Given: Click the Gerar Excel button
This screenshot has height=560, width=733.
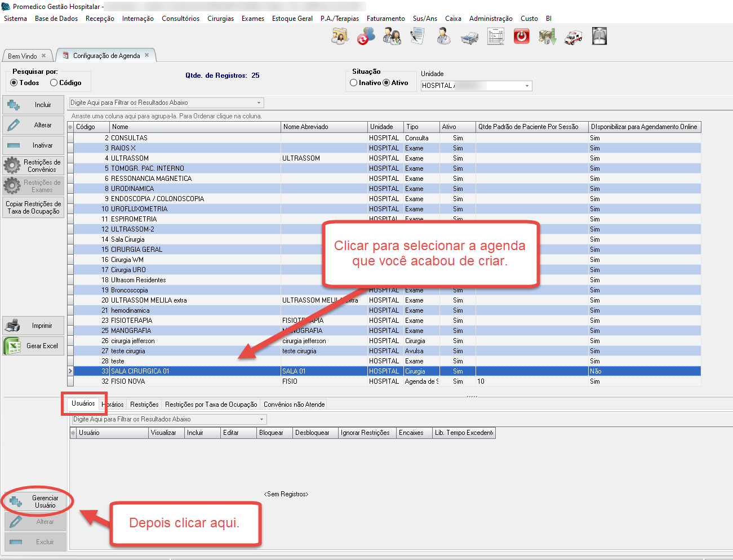Looking at the screenshot, I should click(x=34, y=346).
